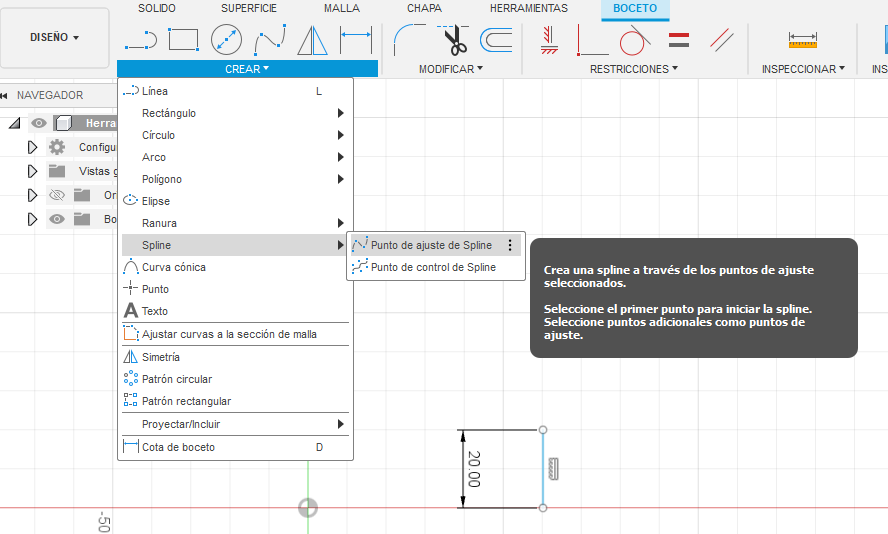
Task: Switch to the SOLIDO tab
Action: [x=157, y=8]
